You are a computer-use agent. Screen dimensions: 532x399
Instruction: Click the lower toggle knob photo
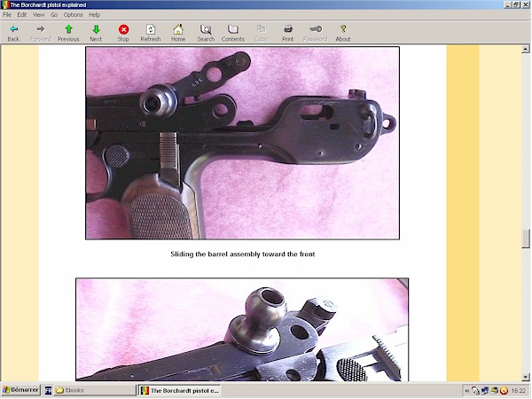242,330
